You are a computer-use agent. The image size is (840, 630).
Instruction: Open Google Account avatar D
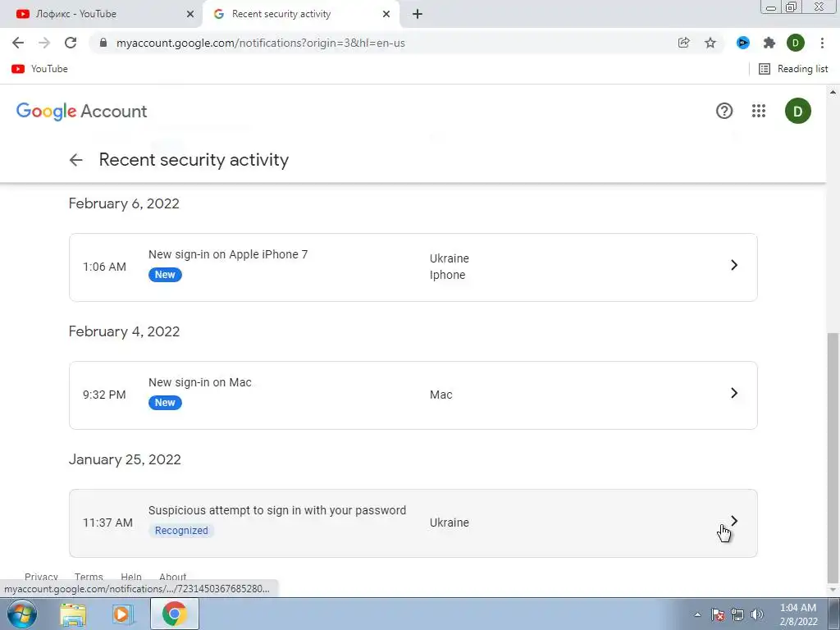coord(797,111)
